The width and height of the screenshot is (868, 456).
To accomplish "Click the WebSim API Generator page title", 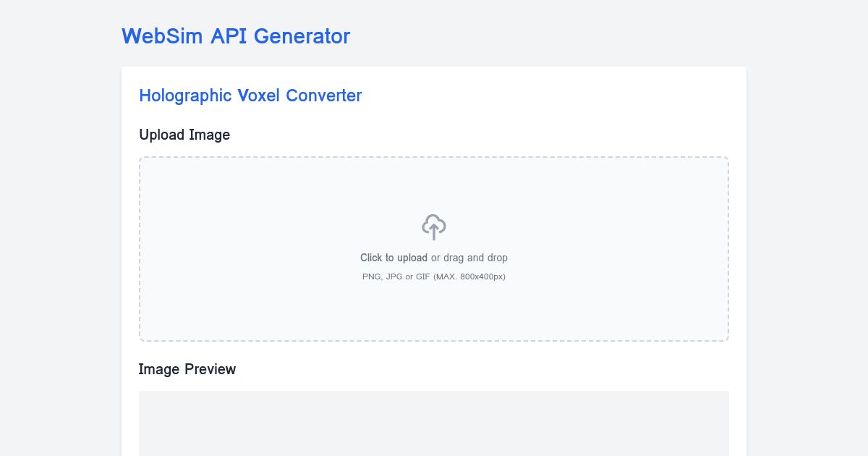I will coord(236,36).
